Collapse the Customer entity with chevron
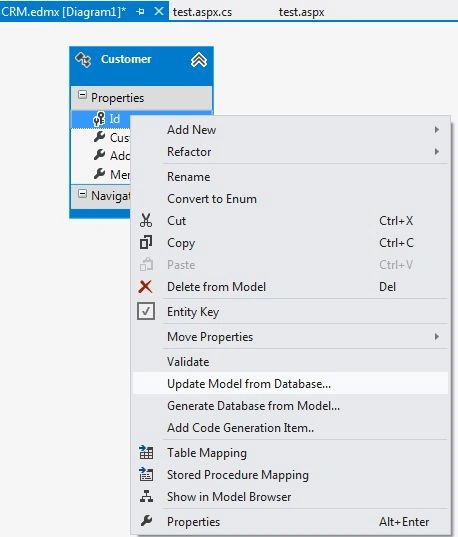The height and width of the screenshot is (537, 458). [199, 60]
